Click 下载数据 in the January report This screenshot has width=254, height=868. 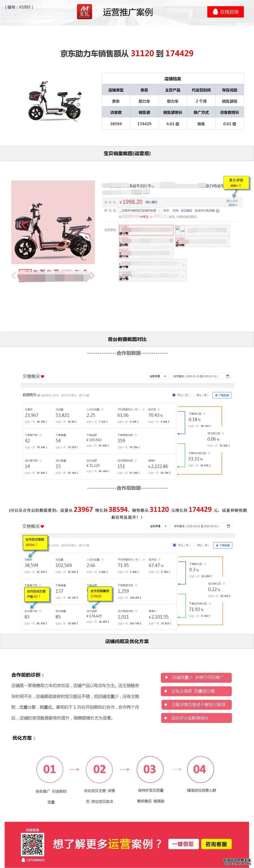point(222,395)
